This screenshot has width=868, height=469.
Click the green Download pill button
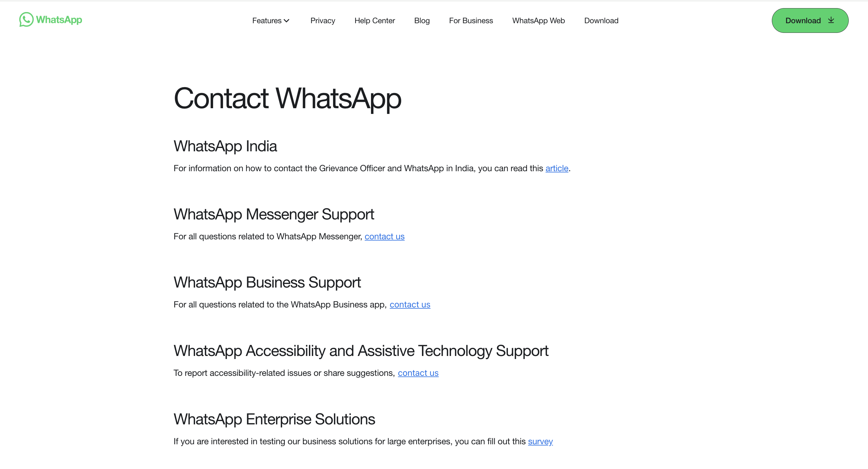pos(810,20)
